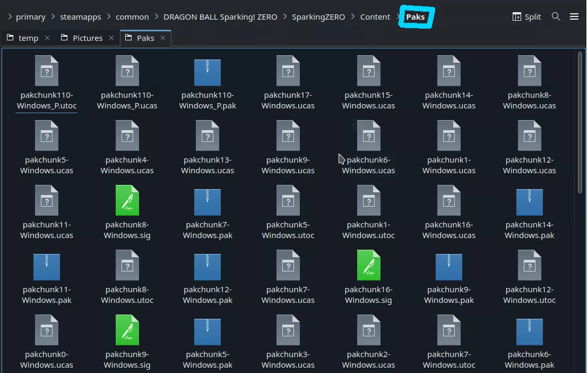The width and height of the screenshot is (588, 373).
Task: Go to Content breadcrumb folder
Action: coord(375,17)
